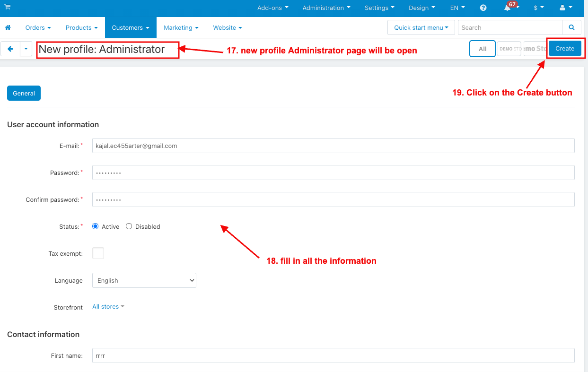Open the user account icon menu
Image resolution: width=588 pixels, height=372 pixels.
click(x=566, y=8)
